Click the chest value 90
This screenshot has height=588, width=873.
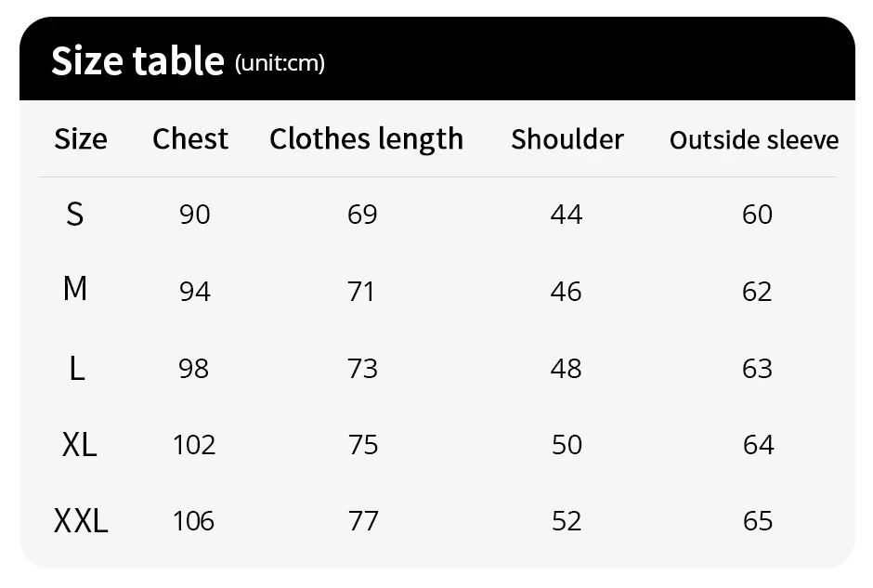(195, 215)
